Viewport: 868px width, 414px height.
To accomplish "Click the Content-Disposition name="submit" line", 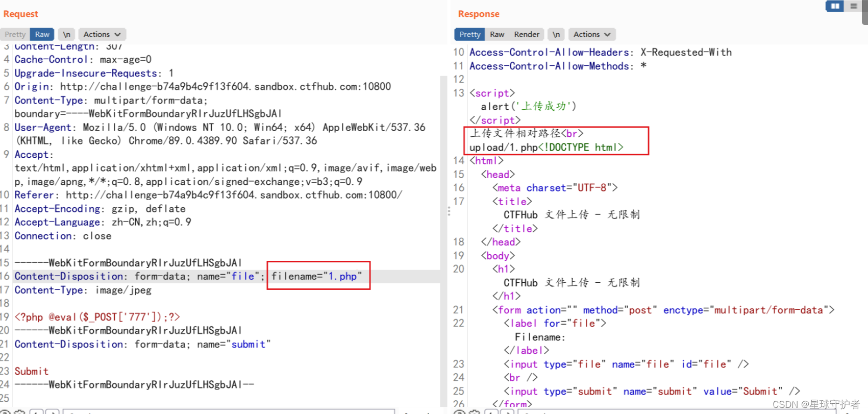I will (142, 345).
